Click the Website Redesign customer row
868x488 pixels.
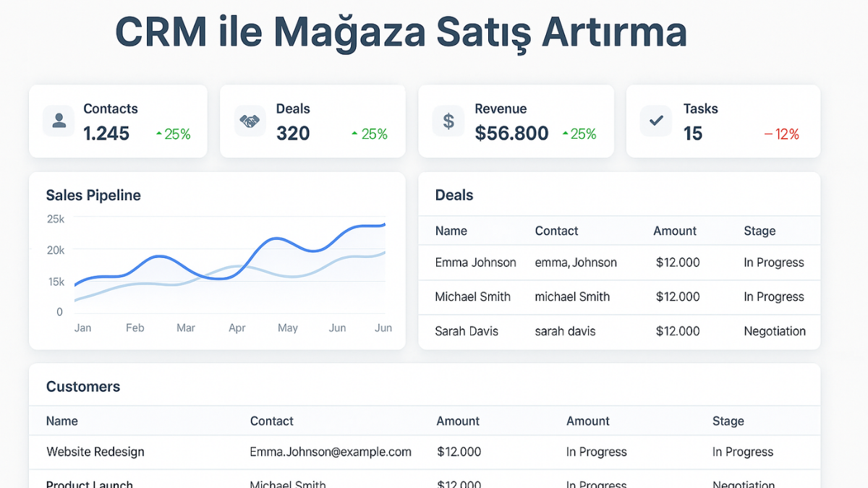[95, 451]
